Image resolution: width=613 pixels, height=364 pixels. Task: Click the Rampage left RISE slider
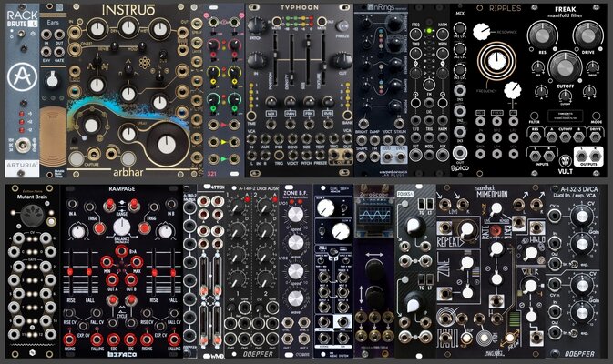tap(71, 271)
